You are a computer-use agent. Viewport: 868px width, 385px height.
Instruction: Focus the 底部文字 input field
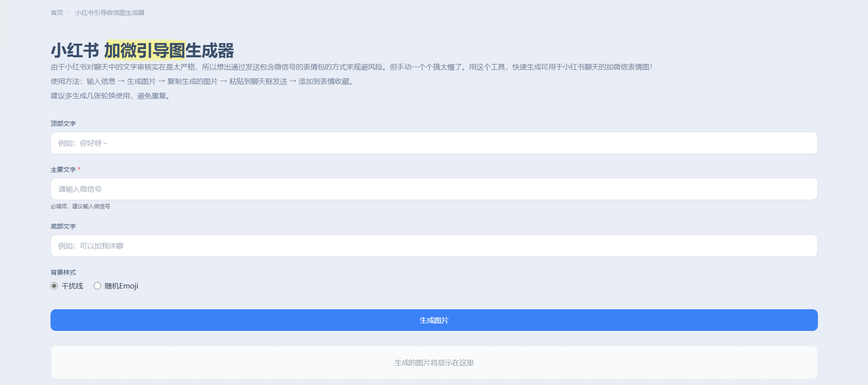434,246
